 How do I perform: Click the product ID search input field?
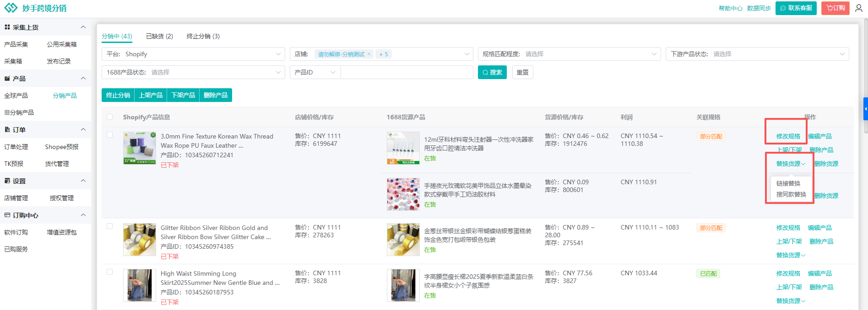tap(407, 72)
